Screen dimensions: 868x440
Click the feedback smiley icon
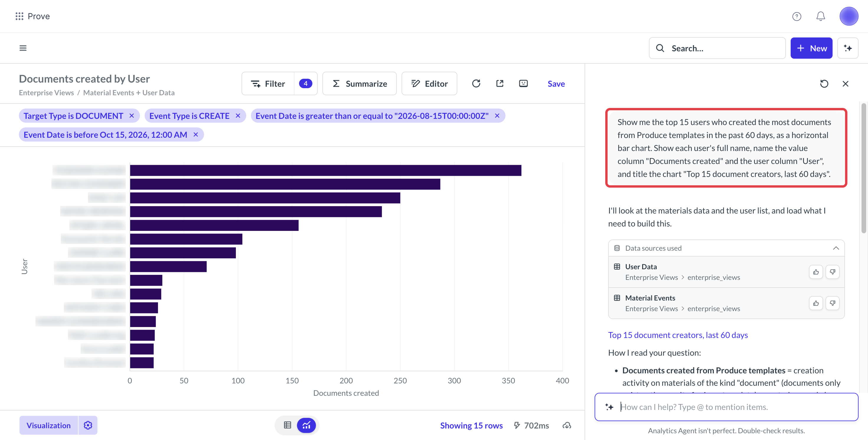click(523, 83)
